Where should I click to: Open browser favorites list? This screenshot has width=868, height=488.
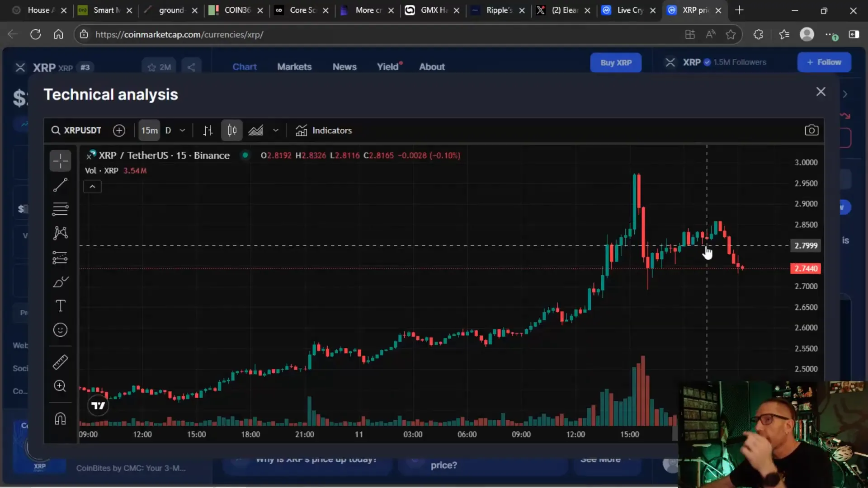[x=784, y=34]
